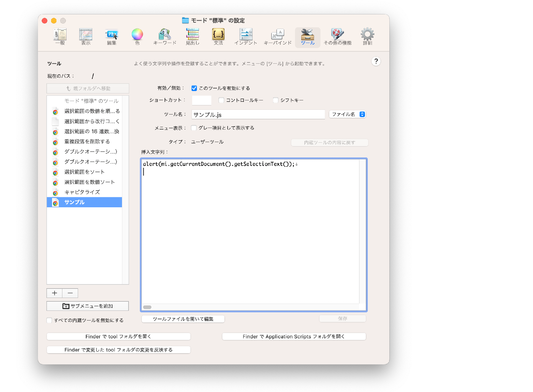Open the 詳細 gear icon
Screen dimensions: 533x392
pos(367,34)
